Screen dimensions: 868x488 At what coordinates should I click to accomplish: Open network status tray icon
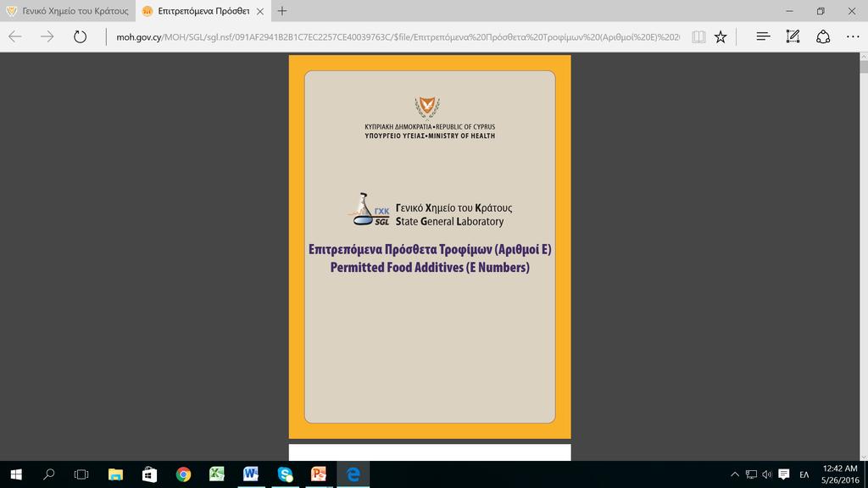[x=751, y=474]
